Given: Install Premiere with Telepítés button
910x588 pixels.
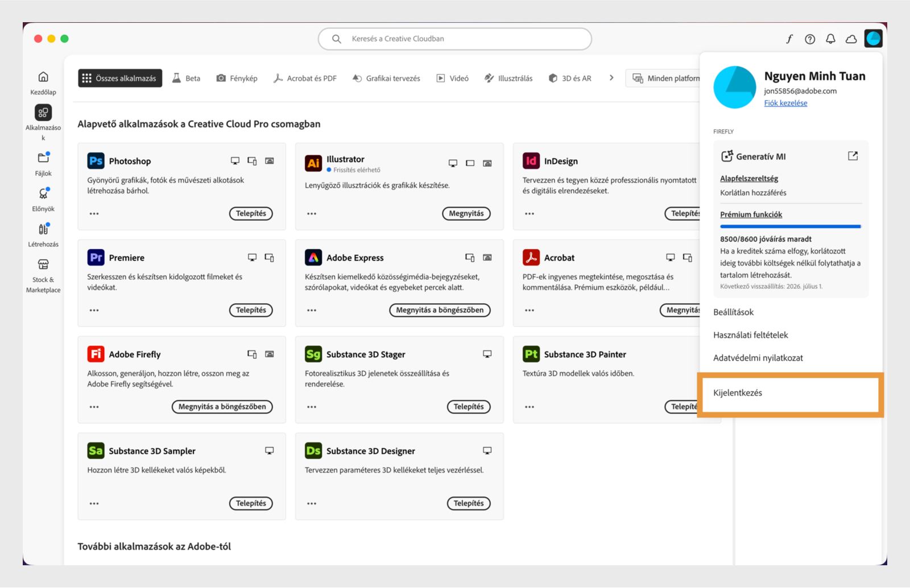Looking at the screenshot, I should 251,310.
